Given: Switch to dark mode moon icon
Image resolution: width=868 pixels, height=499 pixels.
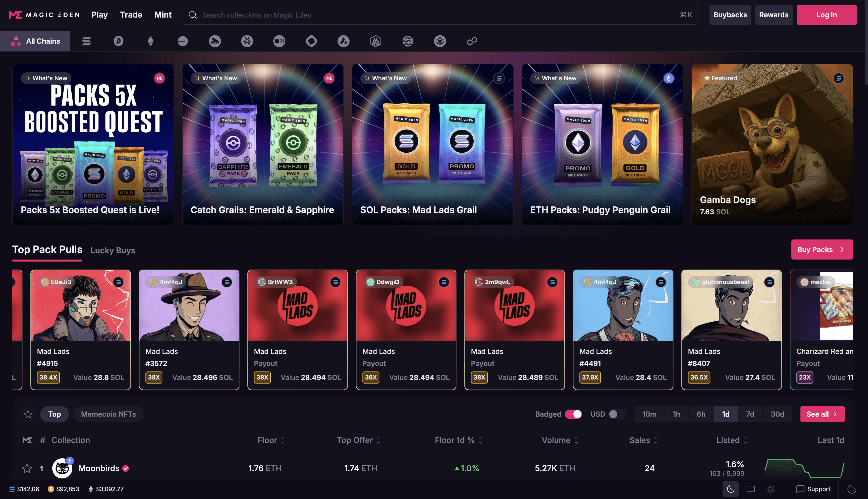Looking at the screenshot, I should 731,489.
